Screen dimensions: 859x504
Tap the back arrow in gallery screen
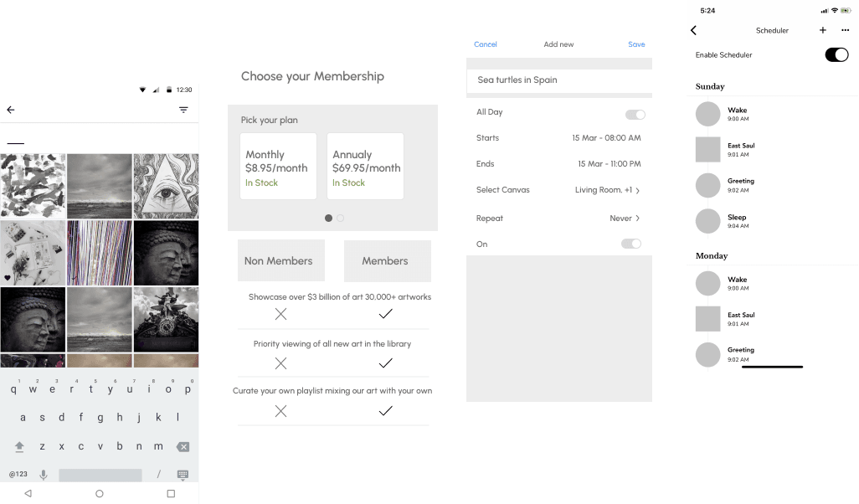pos(11,110)
